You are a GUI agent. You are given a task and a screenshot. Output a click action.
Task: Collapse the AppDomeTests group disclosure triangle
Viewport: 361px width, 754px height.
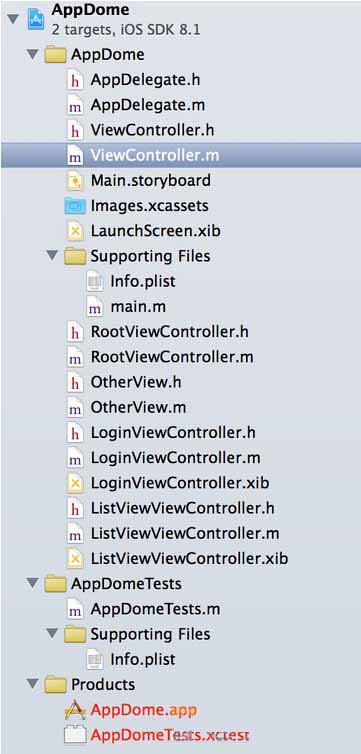tap(33, 584)
